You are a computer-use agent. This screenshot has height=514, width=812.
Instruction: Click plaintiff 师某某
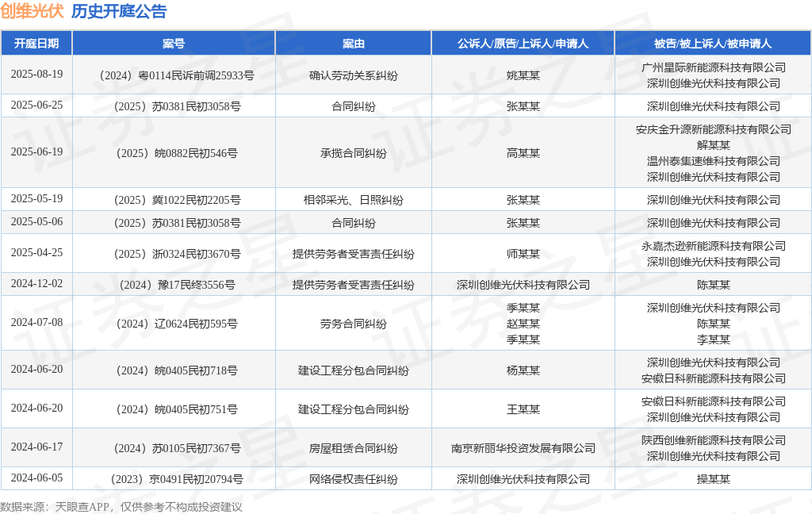(x=523, y=255)
